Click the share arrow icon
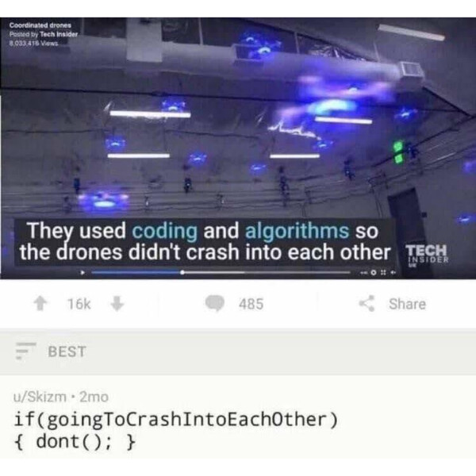Viewport: 476px width, 476px height. coord(367,304)
